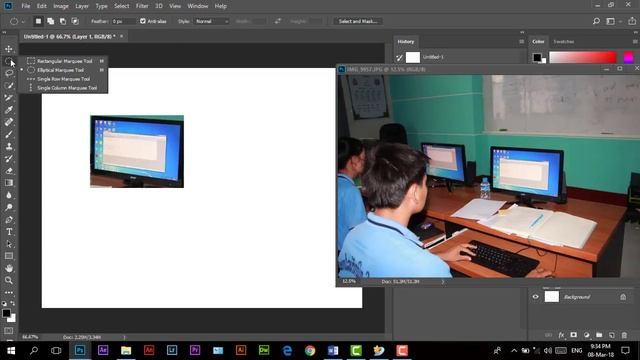Viewport: 640px width, 360px height.
Task: Open the Style dropdown set to Normal
Action: pos(211,21)
